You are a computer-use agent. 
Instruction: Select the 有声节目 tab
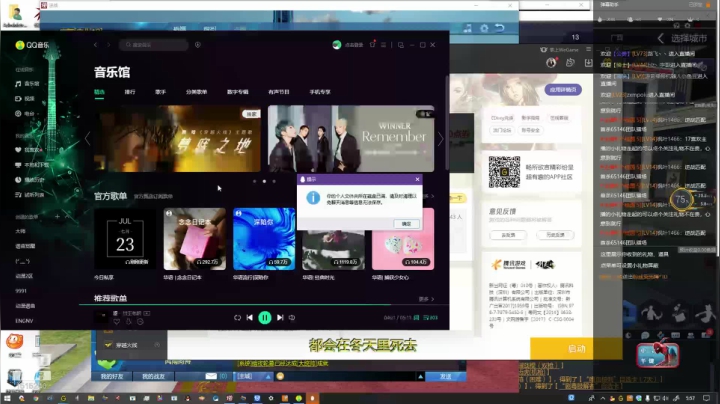279,92
